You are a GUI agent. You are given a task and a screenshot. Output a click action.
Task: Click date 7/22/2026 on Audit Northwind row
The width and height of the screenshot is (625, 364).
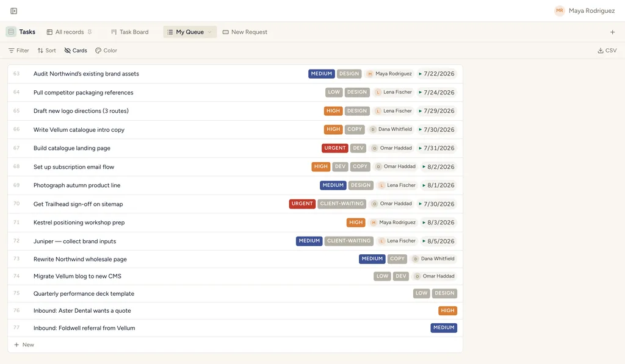click(436, 74)
